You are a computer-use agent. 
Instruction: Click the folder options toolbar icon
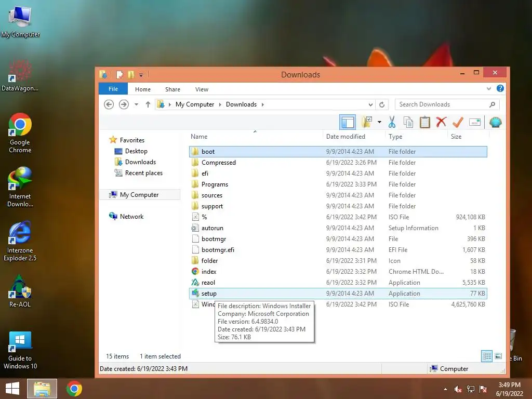[x=367, y=122]
